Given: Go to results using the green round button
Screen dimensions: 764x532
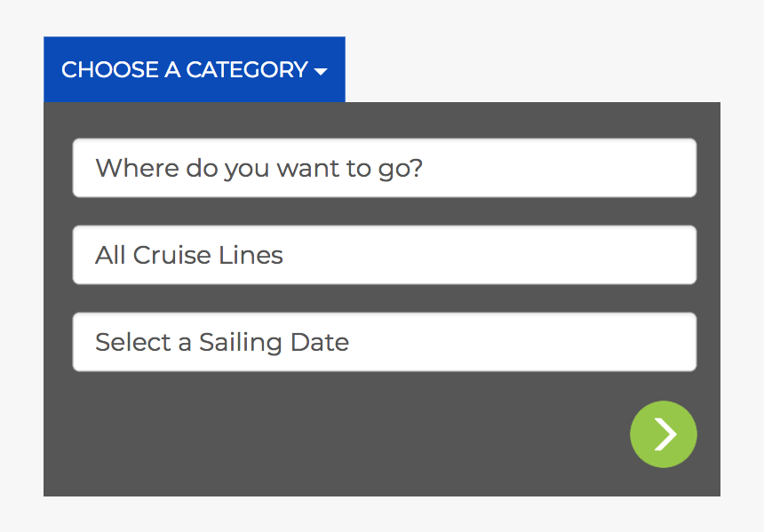Looking at the screenshot, I should [x=663, y=434].
